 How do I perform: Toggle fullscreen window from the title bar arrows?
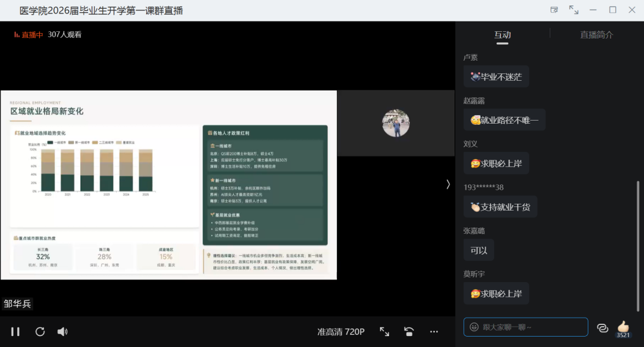pos(574,10)
